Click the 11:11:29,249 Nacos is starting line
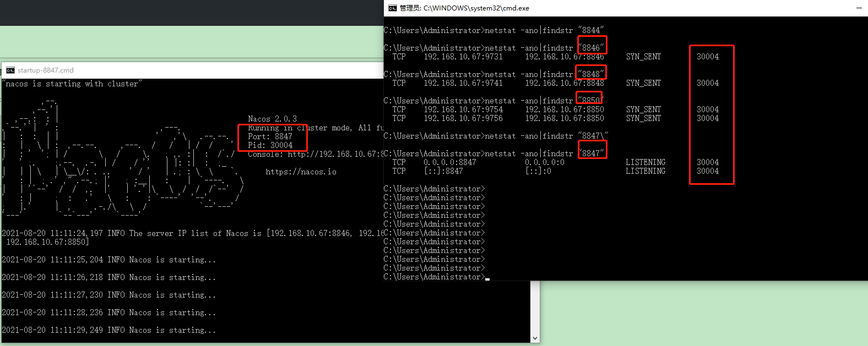868x346 pixels. (x=109, y=330)
